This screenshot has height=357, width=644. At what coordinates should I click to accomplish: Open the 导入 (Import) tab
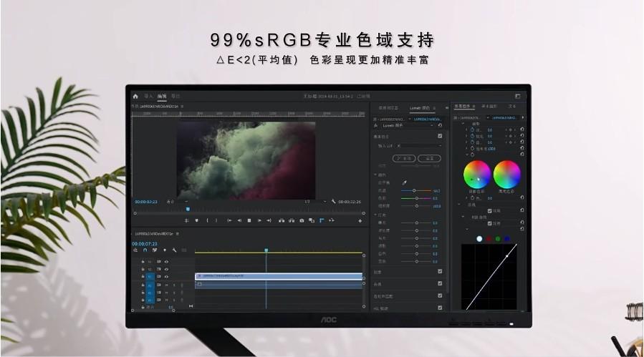(x=148, y=95)
